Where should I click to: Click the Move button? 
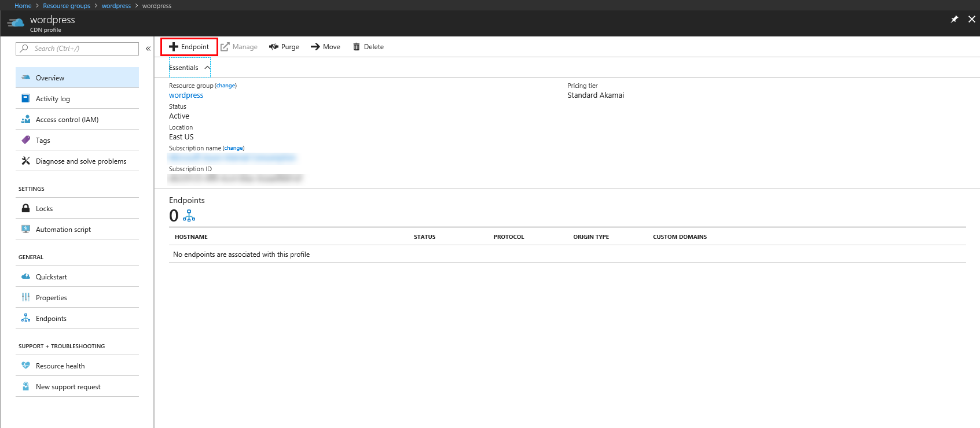click(x=325, y=47)
